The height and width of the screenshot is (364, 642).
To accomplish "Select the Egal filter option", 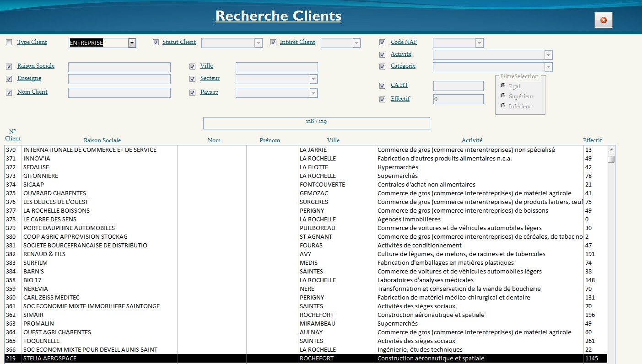I will tap(503, 86).
